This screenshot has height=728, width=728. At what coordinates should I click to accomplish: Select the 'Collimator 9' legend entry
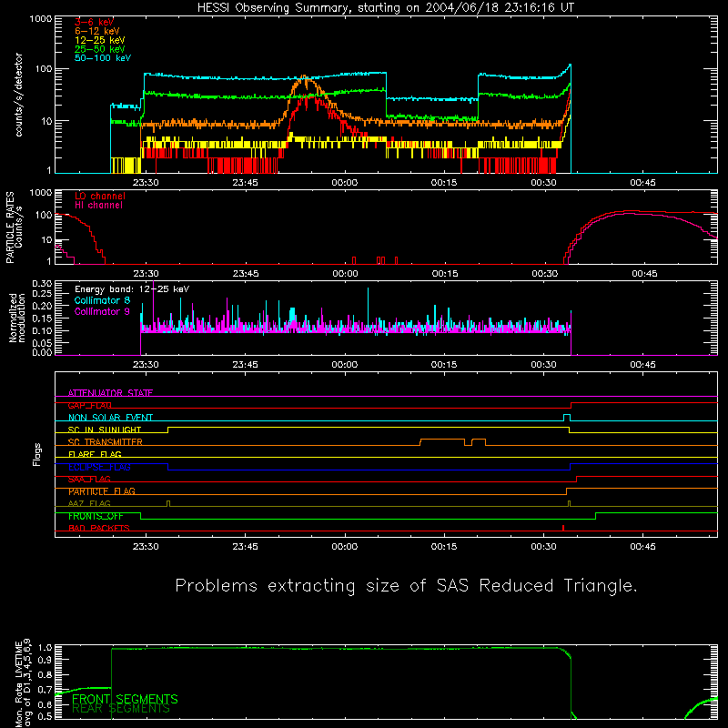(x=102, y=311)
